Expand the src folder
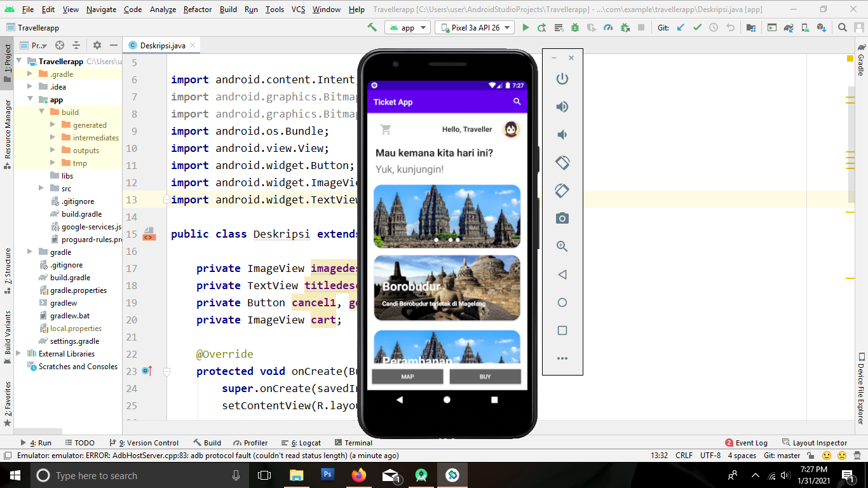Image resolution: width=868 pixels, height=488 pixels. click(x=41, y=189)
